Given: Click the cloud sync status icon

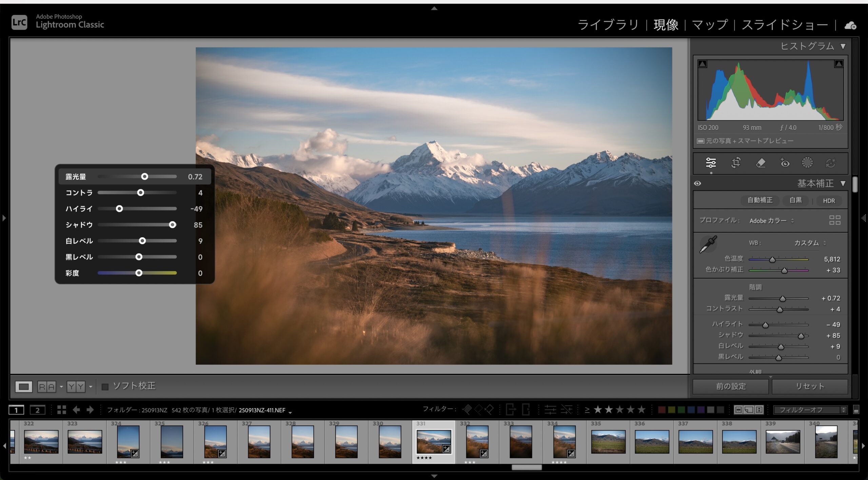Looking at the screenshot, I should [x=850, y=25].
